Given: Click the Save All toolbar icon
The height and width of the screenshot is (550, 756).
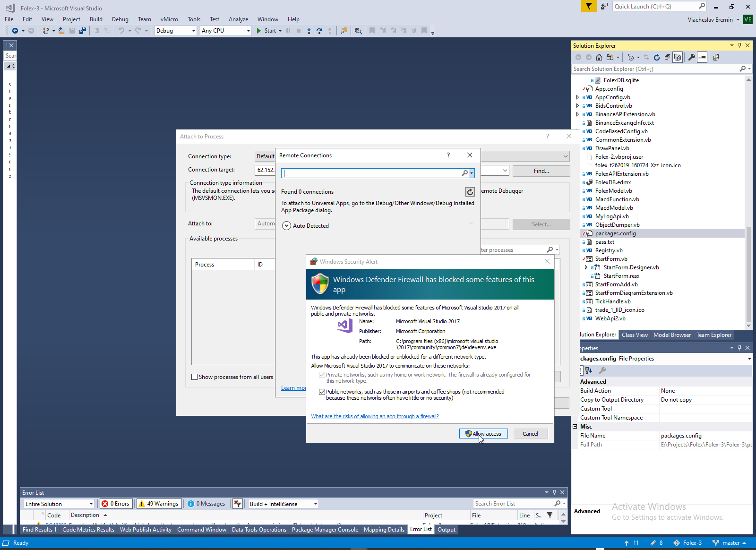Looking at the screenshot, I should pos(83,31).
